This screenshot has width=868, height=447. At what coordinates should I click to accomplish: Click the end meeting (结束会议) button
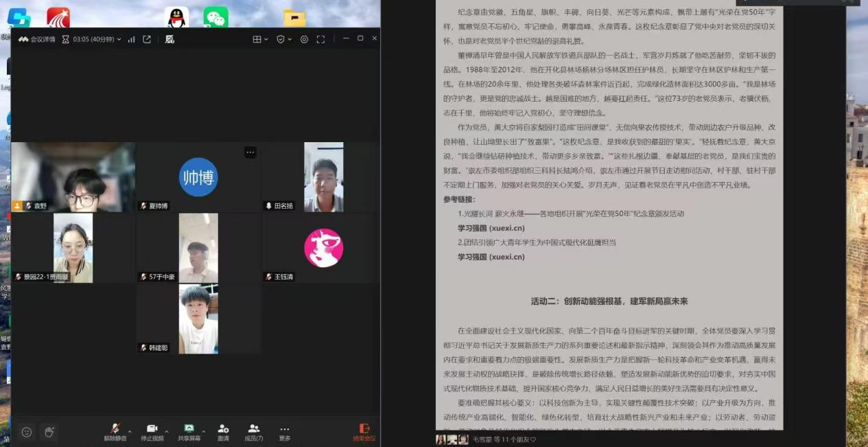pos(364,432)
